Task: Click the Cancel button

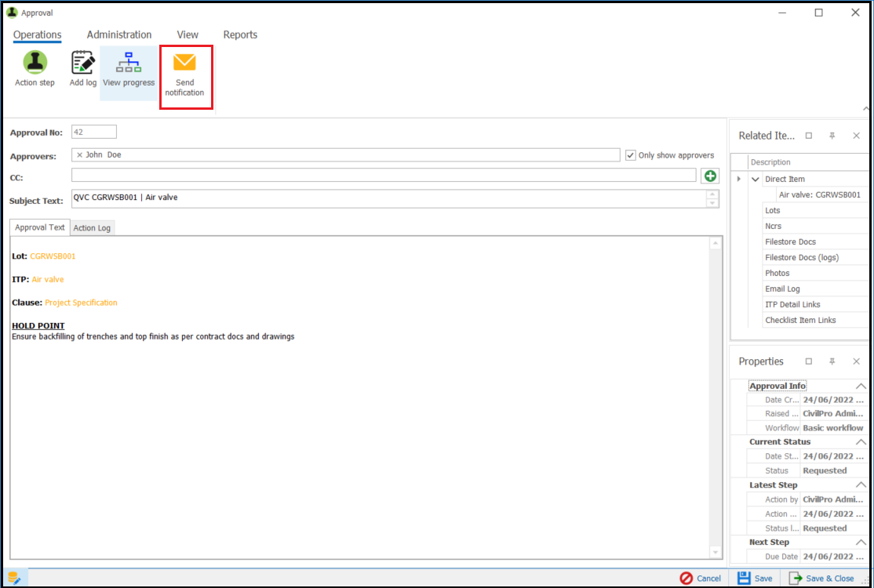Action: point(701,579)
